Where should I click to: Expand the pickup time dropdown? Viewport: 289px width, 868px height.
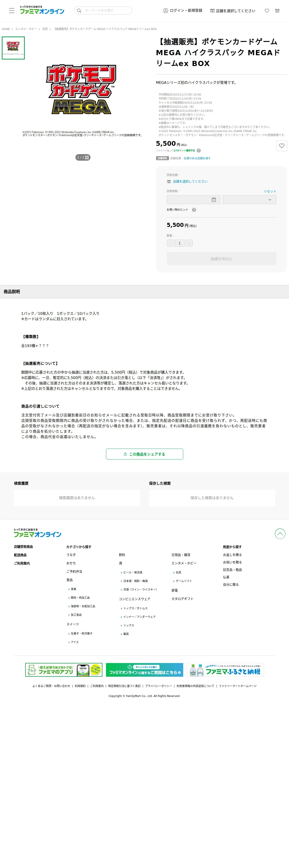pos(249,199)
